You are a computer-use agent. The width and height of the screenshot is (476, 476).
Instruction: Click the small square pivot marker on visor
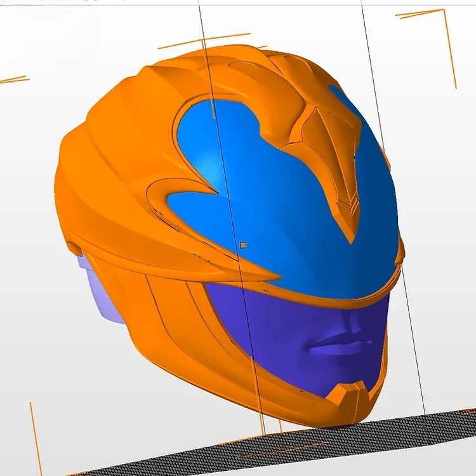tap(243, 244)
